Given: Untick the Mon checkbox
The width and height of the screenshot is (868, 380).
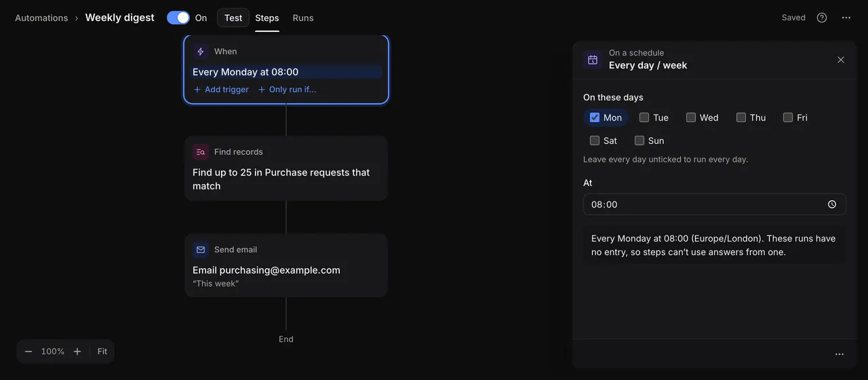Looking at the screenshot, I should click(x=595, y=117).
